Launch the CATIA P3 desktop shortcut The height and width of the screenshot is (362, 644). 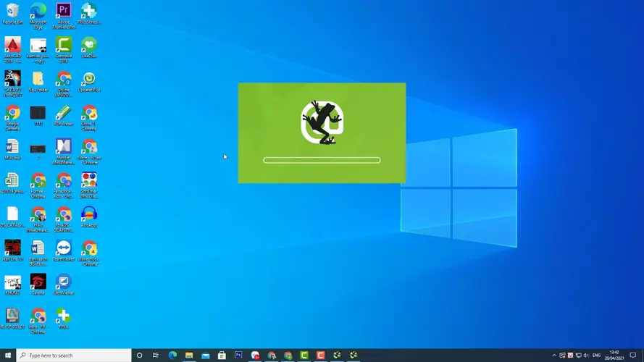point(12,84)
